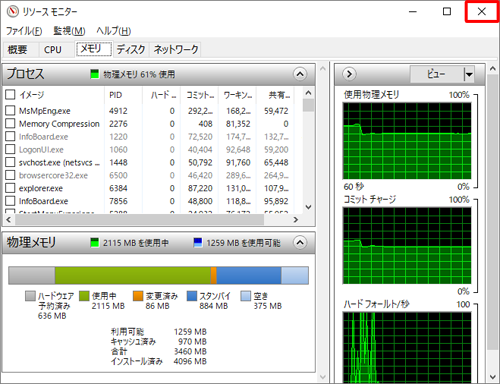The height and width of the screenshot is (384, 500).
Task: Tick the Memory Compression checkbox
Action: tap(10, 123)
